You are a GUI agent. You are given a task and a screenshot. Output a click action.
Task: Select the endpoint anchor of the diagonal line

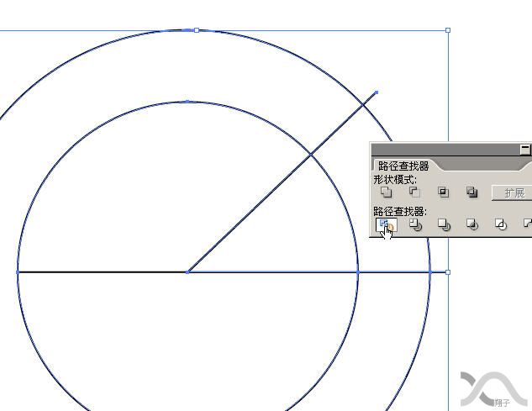[377, 92]
